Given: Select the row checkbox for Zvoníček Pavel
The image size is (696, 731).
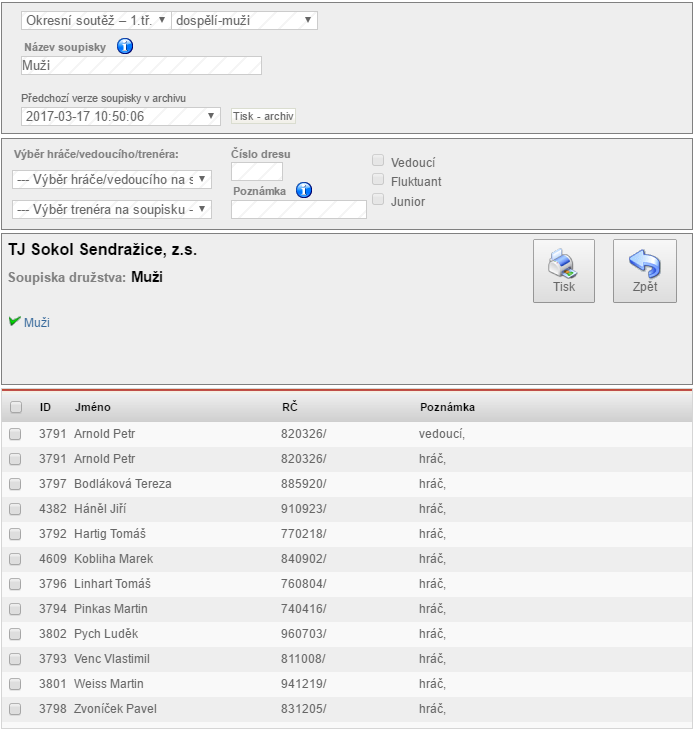Looking at the screenshot, I should pyautogui.click(x=15, y=709).
